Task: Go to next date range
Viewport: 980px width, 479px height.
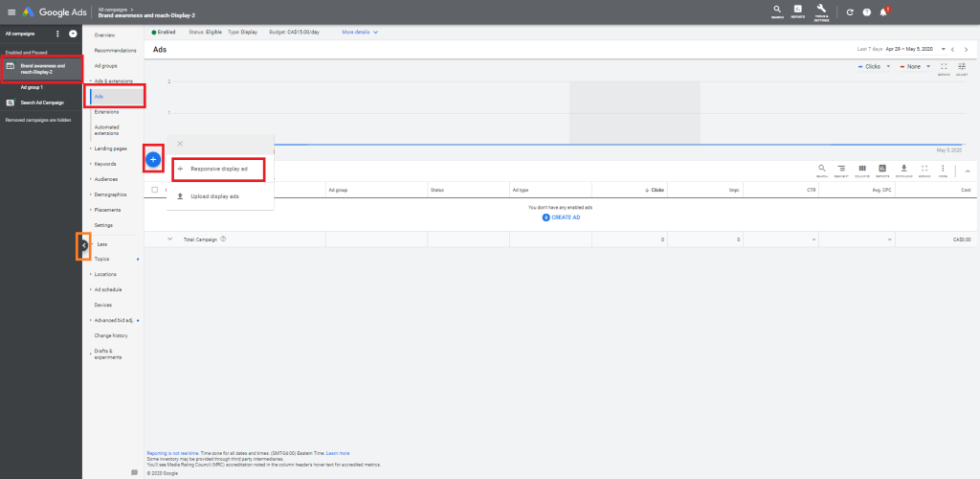Action: (x=967, y=50)
